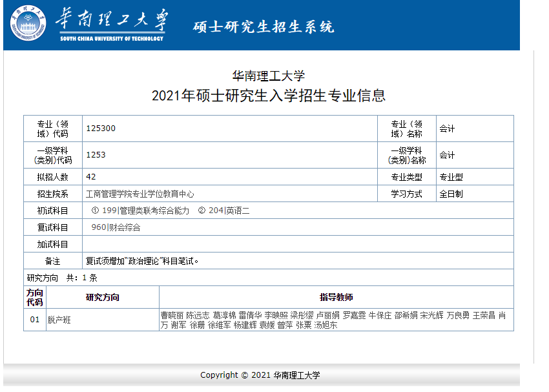The height and width of the screenshot is (392, 549).
Task: Select the 全日制 value
Action: click(x=451, y=194)
